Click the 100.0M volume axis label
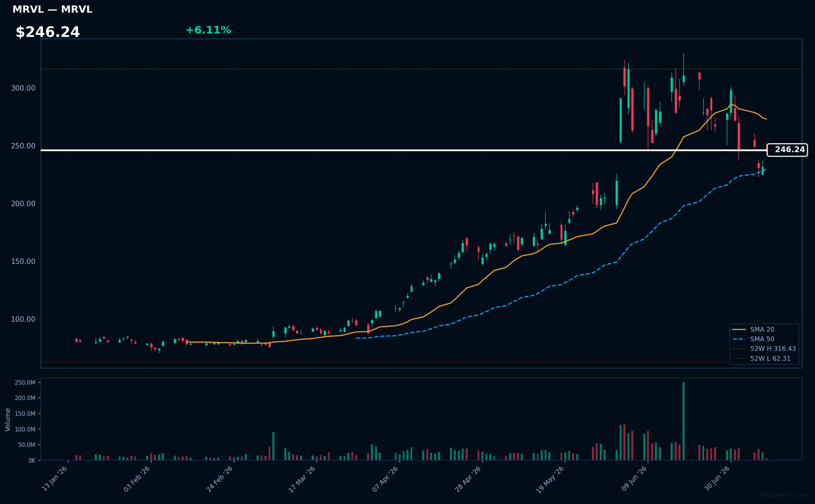The image size is (815, 504). tap(25, 429)
